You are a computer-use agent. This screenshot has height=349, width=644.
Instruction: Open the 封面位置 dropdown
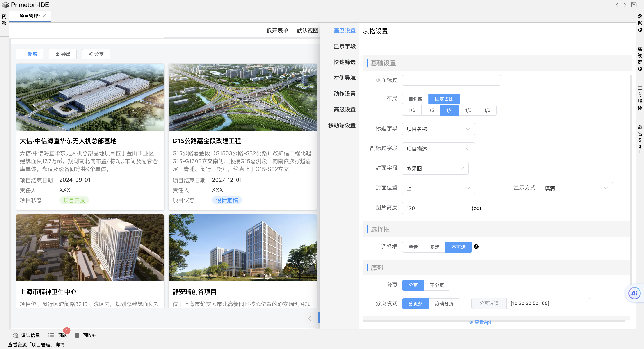pyautogui.click(x=438, y=188)
